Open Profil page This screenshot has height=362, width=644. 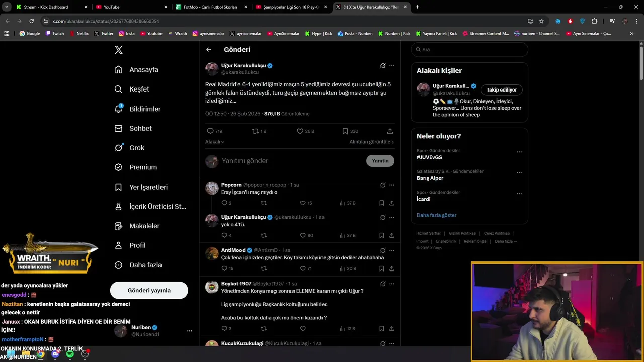pyautogui.click(x=130, y=245)
